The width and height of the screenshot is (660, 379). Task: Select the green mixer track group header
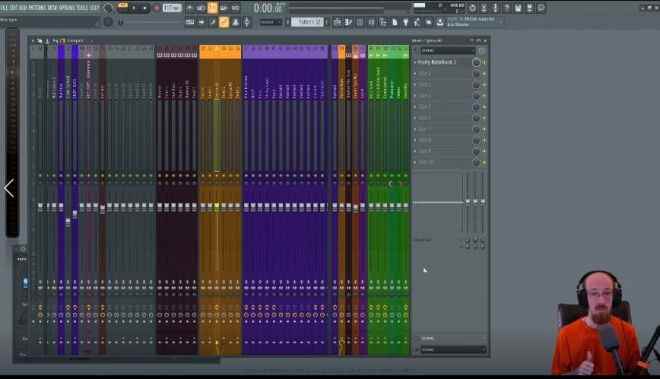coord(388,51)
